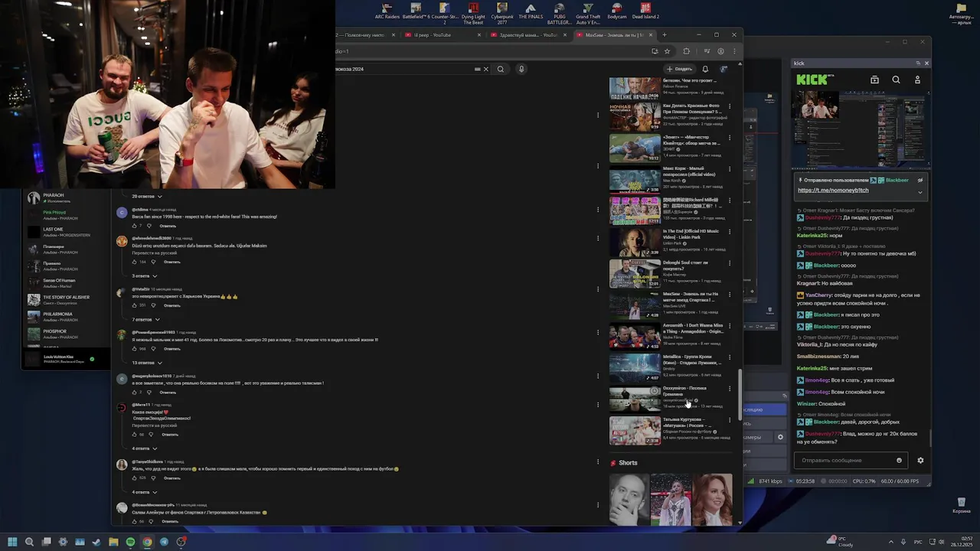
Task: Open Chrome three-dot menu
Action: (734, 51)
